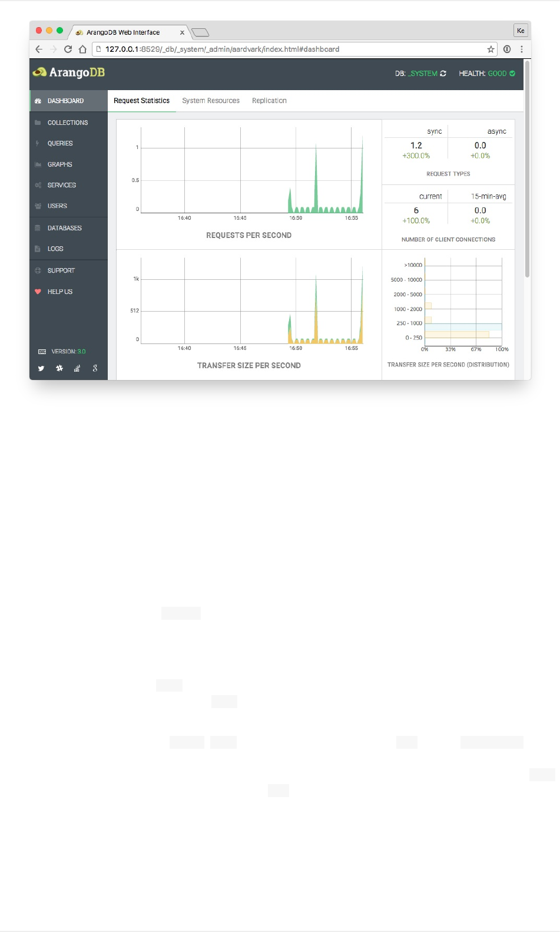Viewport: 560px width, 932px height.
Task: Open the Collections menu item
Action: click(68, 123)
